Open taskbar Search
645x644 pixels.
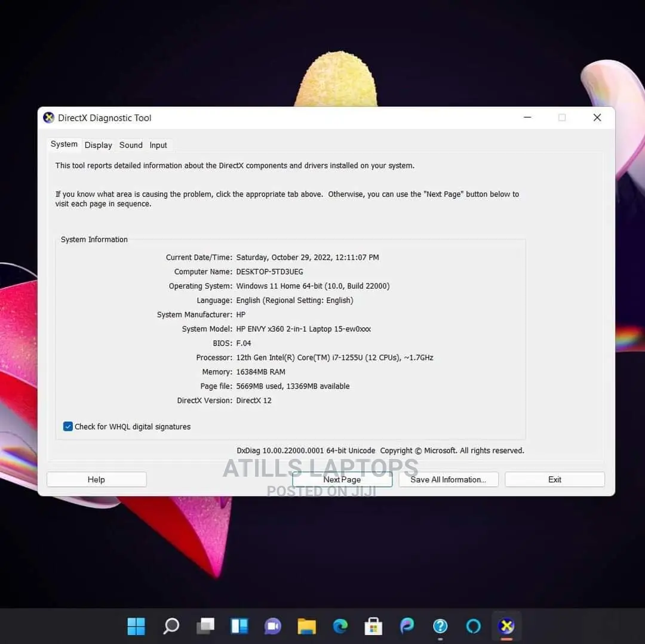(x=171, y=626)
